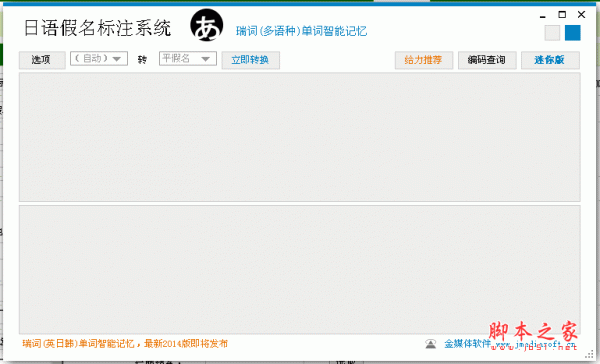Image resolution: width=600 pixels, height=364 pixels.
Task: Close the 日语假名标注系统 window
Action: tap(581, 15)
